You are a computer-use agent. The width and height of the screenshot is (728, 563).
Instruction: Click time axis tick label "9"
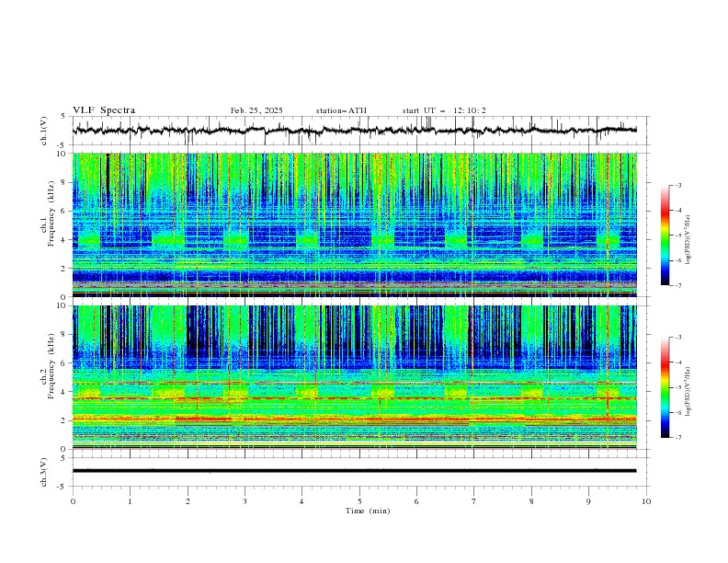[588, 501]
